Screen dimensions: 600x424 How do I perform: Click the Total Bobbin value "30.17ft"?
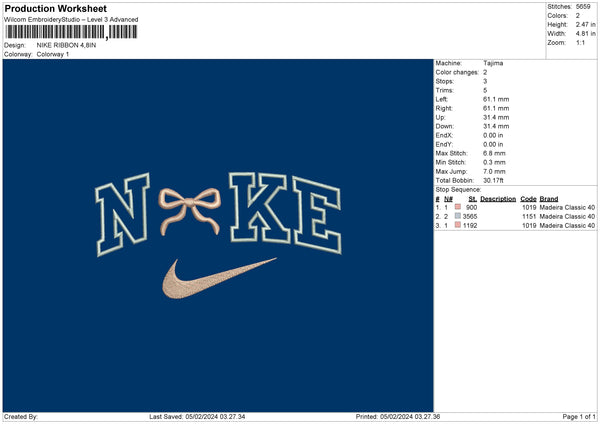(x=493, y=180)
